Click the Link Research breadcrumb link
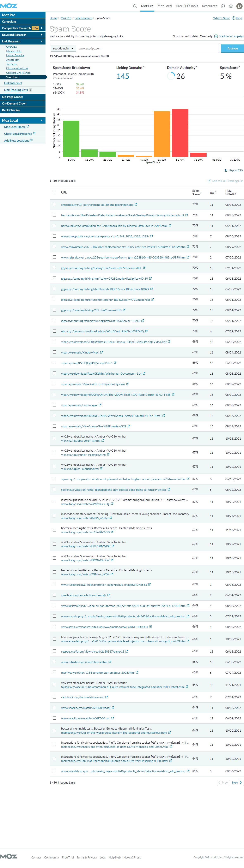 pos(84,18)
